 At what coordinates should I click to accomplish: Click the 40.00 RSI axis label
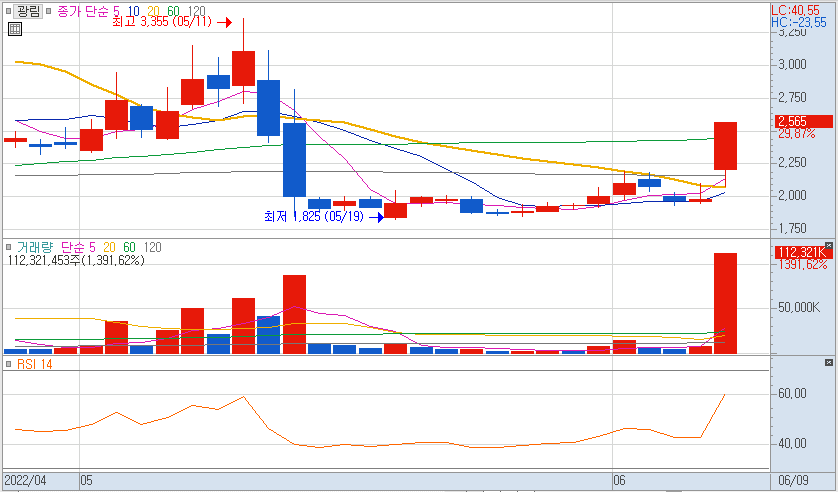[x=792, y=444]
